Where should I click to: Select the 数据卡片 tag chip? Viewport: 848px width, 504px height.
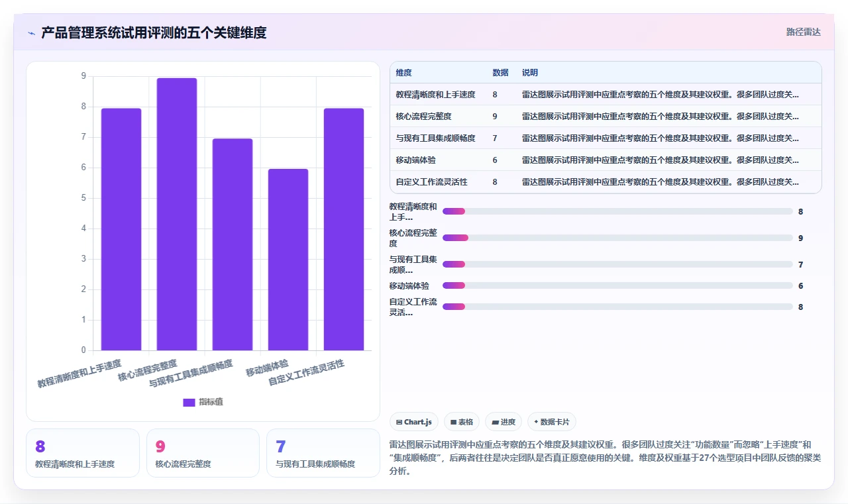[551, 422]
